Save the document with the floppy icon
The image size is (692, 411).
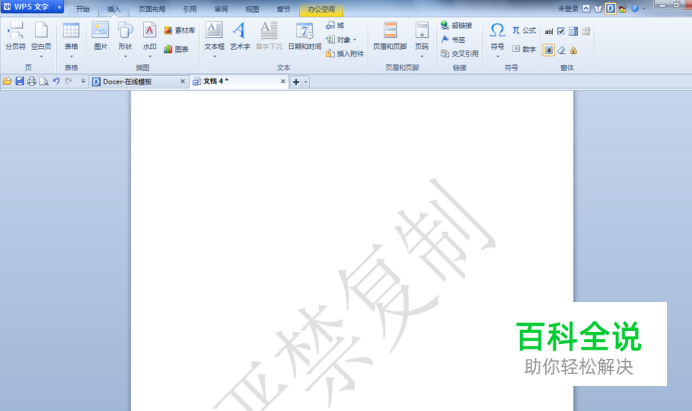pyautogui.click(x=19, y=81)
